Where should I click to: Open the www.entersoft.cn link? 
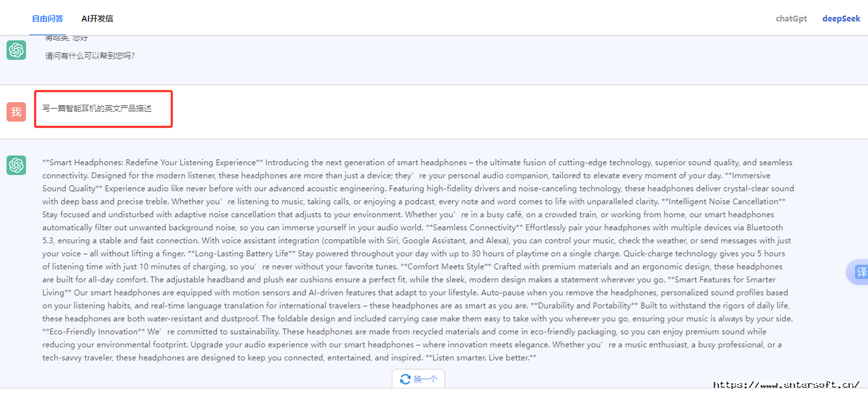[787, 384]
